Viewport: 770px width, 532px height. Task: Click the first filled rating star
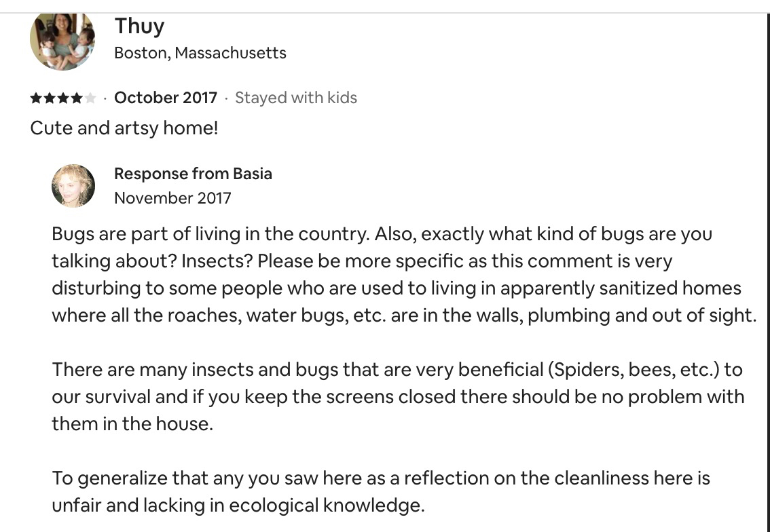[36, 98]
